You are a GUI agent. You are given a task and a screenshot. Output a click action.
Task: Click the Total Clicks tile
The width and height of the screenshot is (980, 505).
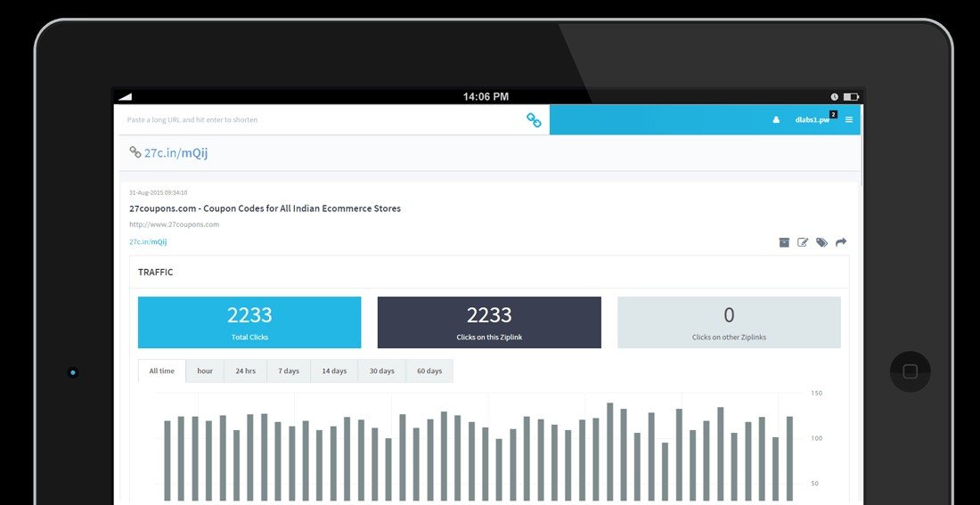pyautogui.click(x=249, y=322)
